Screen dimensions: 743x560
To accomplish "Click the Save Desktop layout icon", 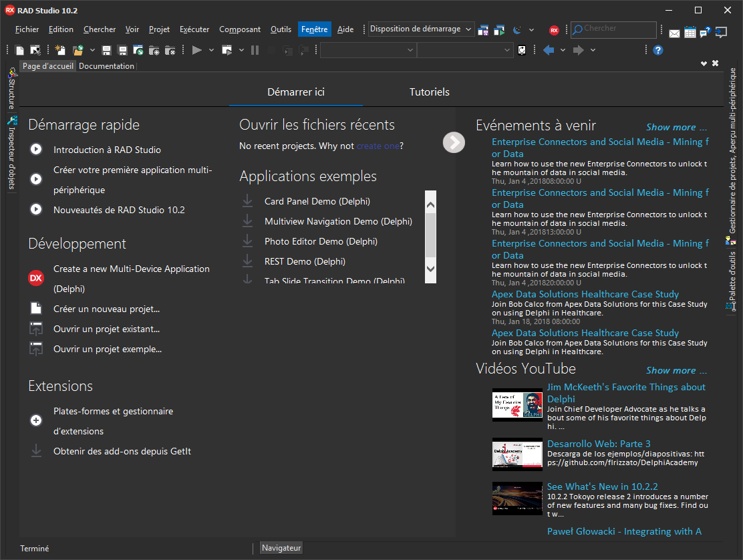I will click(x=483, y=30).
